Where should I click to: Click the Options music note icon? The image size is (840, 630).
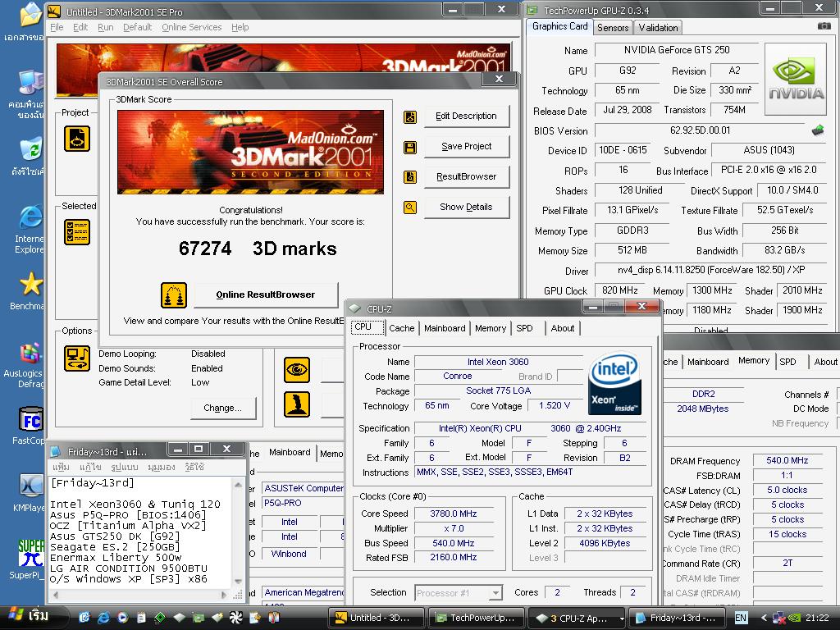77,358
